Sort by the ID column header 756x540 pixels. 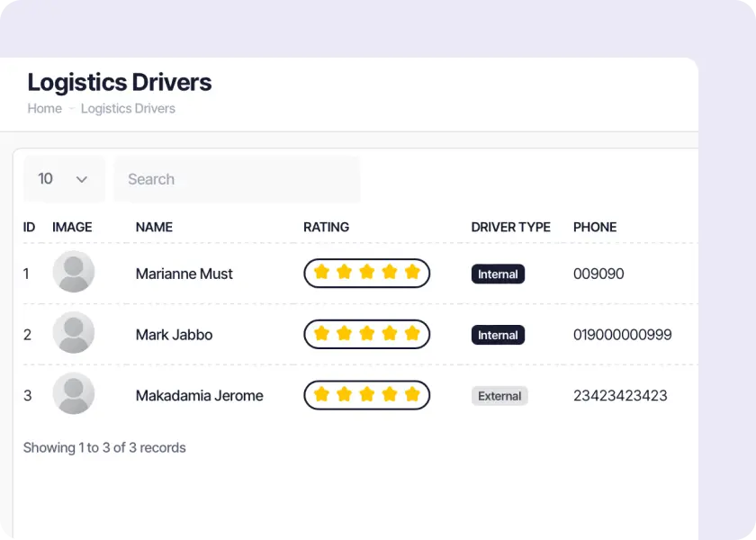coord(29,227)
